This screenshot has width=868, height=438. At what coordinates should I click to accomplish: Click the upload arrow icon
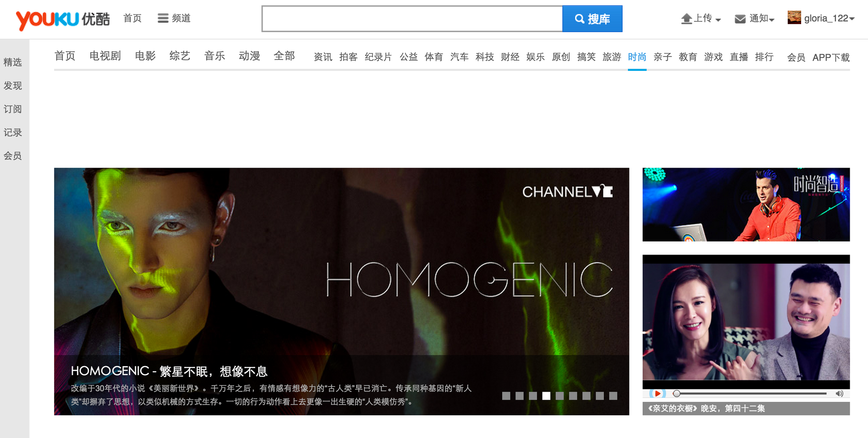(x=686, y=19)
